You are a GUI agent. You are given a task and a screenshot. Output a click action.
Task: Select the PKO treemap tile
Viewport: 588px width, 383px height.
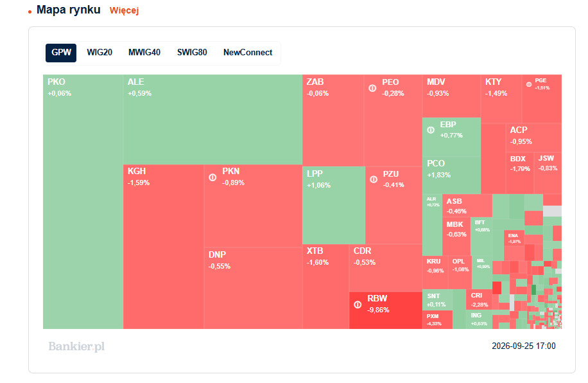tap(83, 202)
